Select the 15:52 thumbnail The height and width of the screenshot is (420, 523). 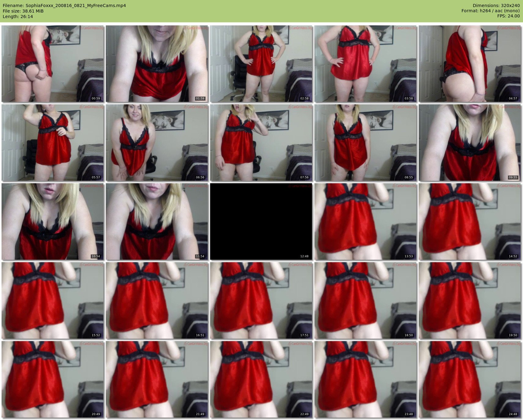53,300
